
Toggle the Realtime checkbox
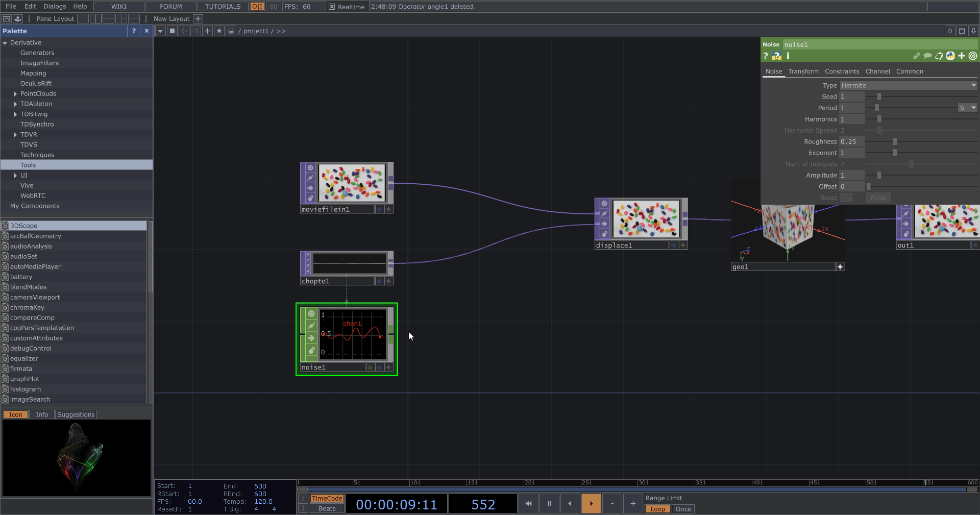coord(332,7)
